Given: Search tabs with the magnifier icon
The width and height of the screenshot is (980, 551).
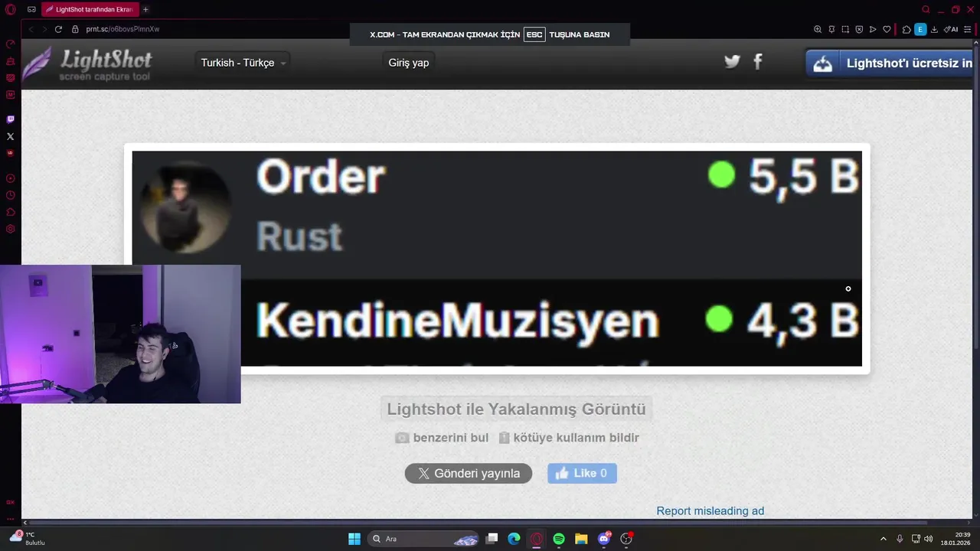Looking at the screenshot, I should pyautogui.click(x=926, y=9).
